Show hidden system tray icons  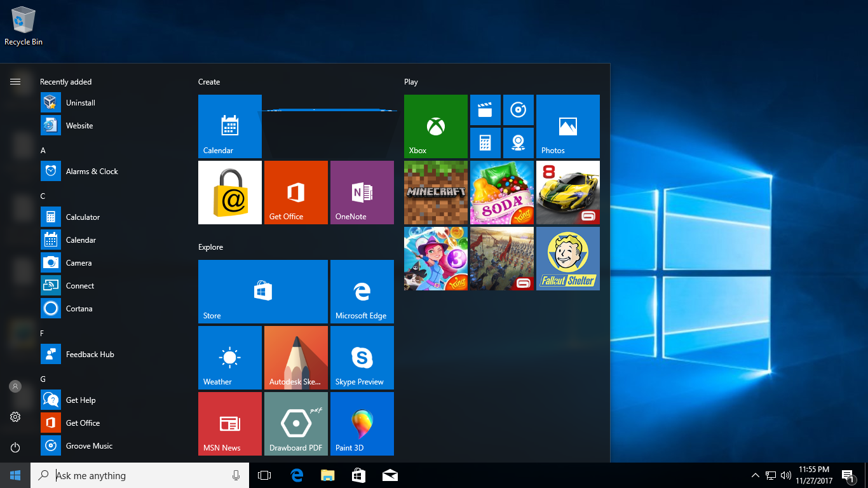point(756,475)
